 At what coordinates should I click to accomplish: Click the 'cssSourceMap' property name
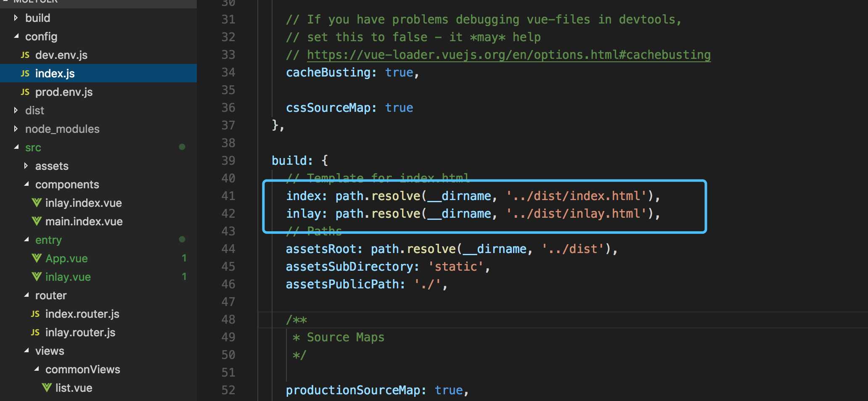pos(328,108)
